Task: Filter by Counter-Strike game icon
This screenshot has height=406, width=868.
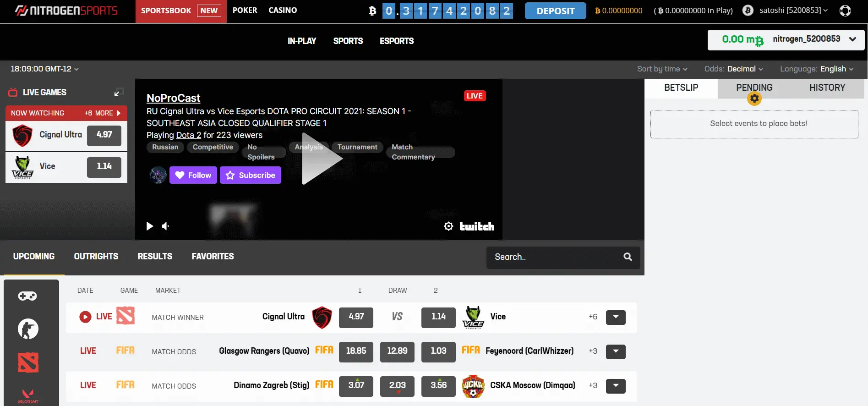Action: [x=28, y=329]
